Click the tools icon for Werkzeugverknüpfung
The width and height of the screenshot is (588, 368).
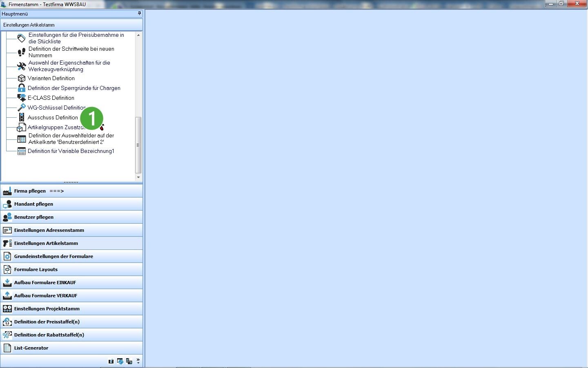[22, 66]
